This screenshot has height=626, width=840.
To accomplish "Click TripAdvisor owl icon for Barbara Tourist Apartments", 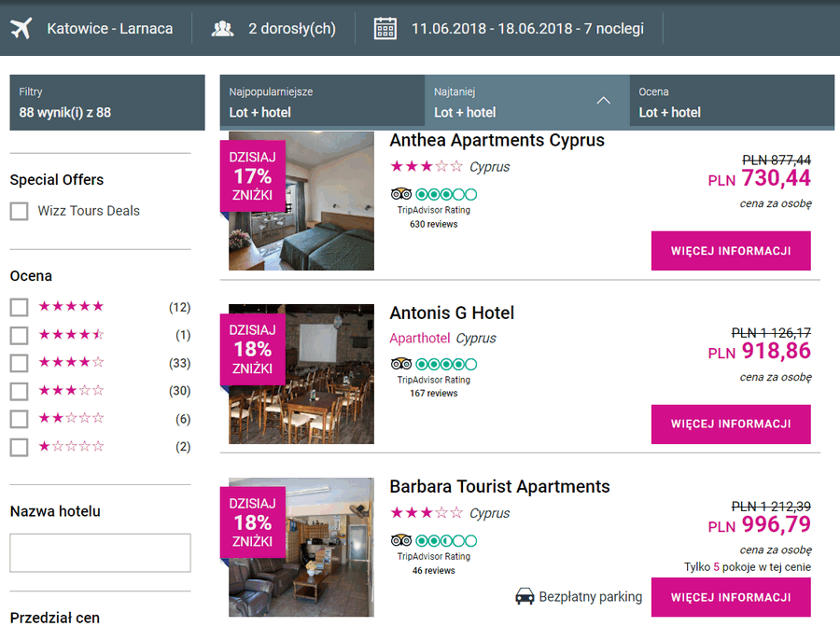I will pos(401,540).
